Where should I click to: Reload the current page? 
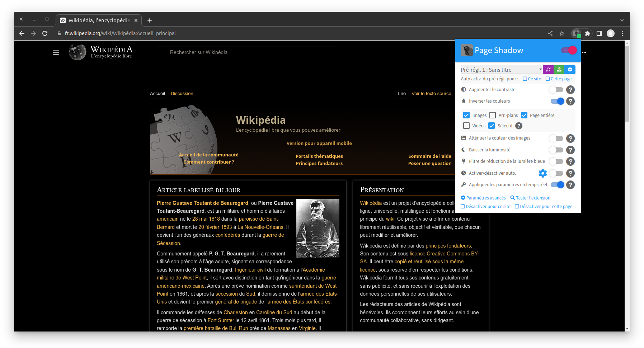[x=45, y=33]
